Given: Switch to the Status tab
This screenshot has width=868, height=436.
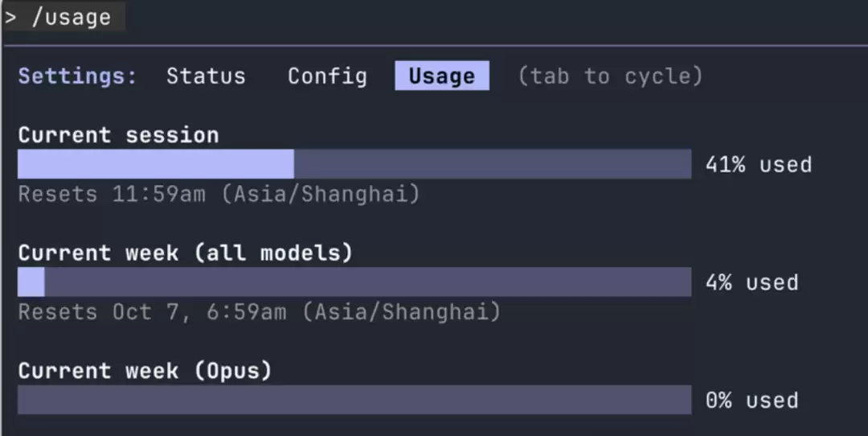Looking at the screenshot, I should pyautogui.click(x=206, y=76).
